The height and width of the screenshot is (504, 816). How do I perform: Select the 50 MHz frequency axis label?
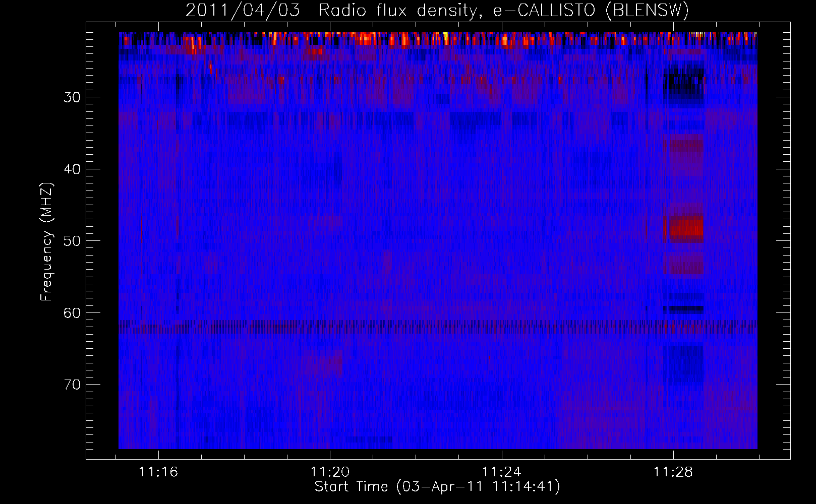pos(72,241)
